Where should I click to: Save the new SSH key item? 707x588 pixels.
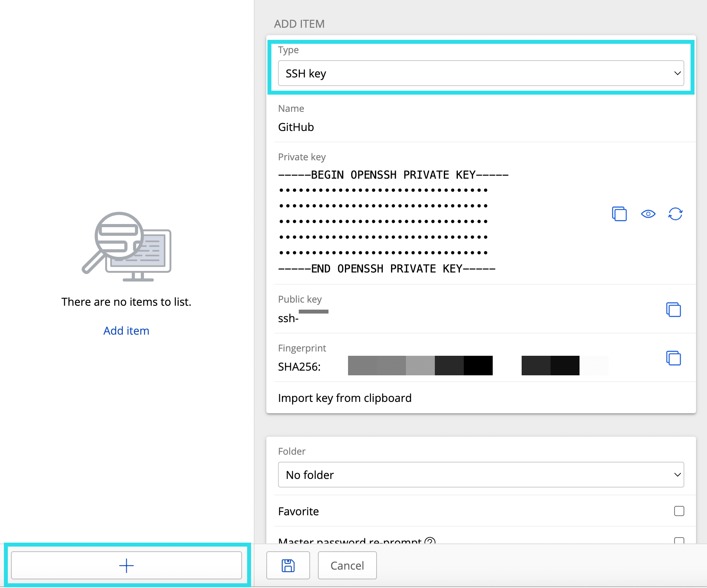pyautogui.click(x=288, y=565)
